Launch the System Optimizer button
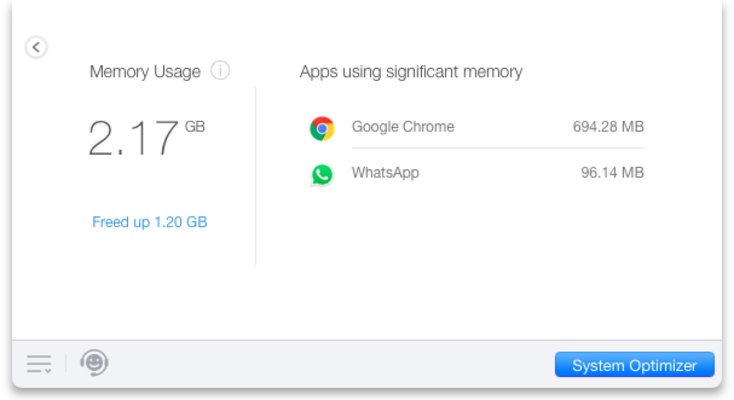Screen dimensions: 734x400 634,365
